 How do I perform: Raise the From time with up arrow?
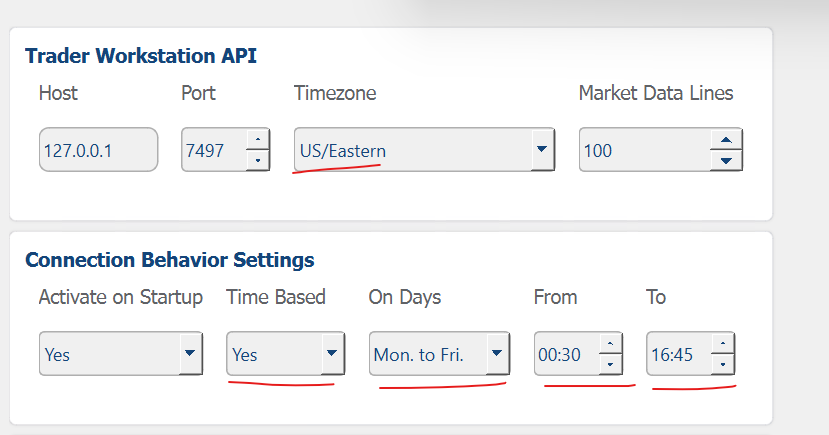tap(610, 344)
